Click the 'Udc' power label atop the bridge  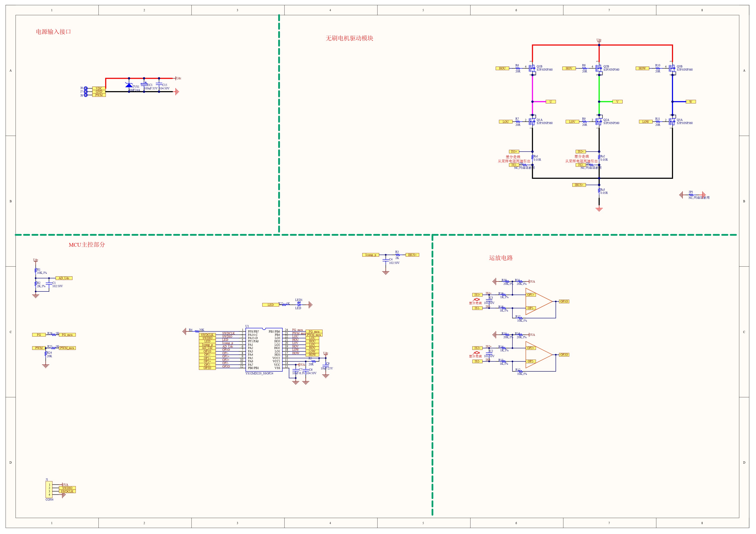pos(599,40)
